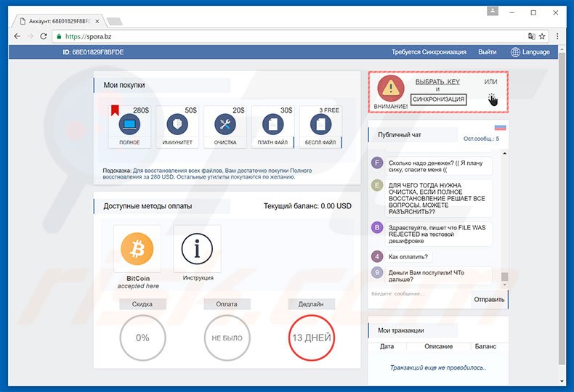Click the ОЧИСТКА wrench tools icon
The width and height of the screenshot is (574, 392).
tap(225, 124)
